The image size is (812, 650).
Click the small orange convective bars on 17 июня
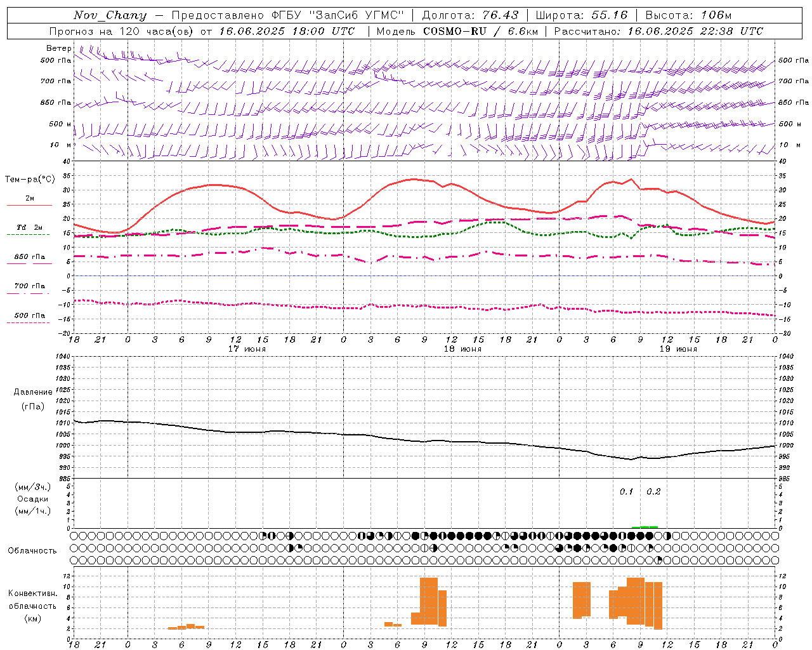pyautogui.click(x=186, y=627)
